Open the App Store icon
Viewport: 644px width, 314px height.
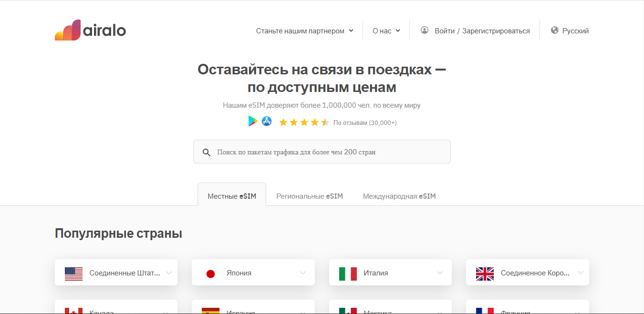pos(267,122)
